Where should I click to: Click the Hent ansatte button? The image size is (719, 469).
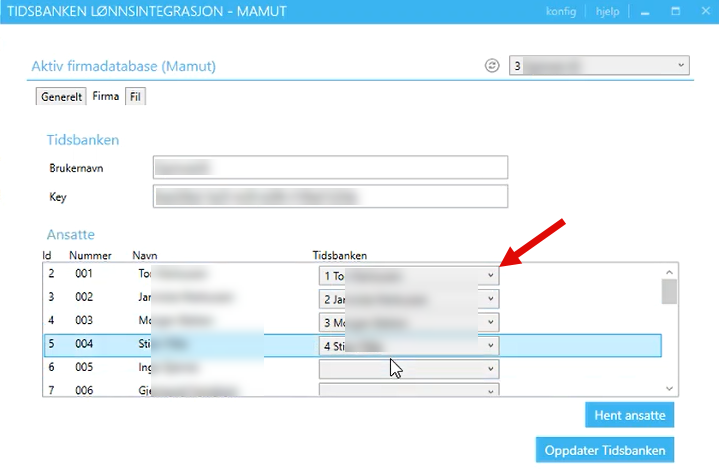(630, 415)
